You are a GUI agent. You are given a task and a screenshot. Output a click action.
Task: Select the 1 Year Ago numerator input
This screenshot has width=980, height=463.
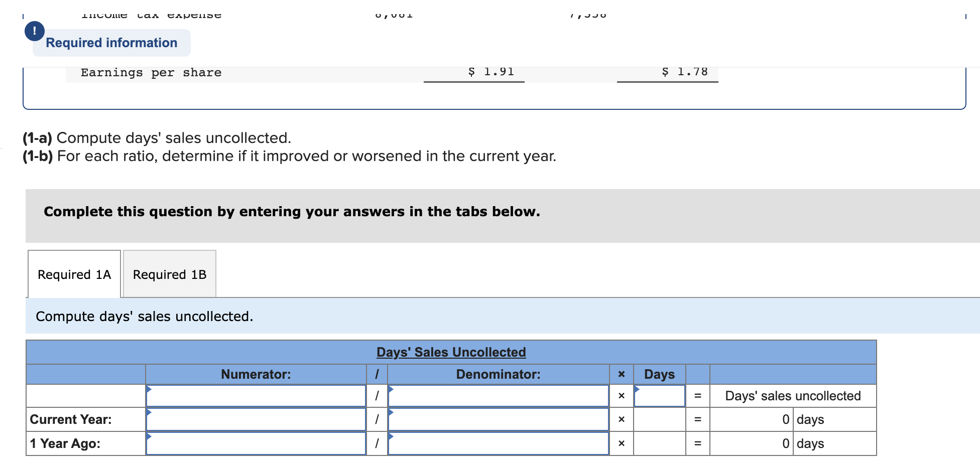pos(256,443)
